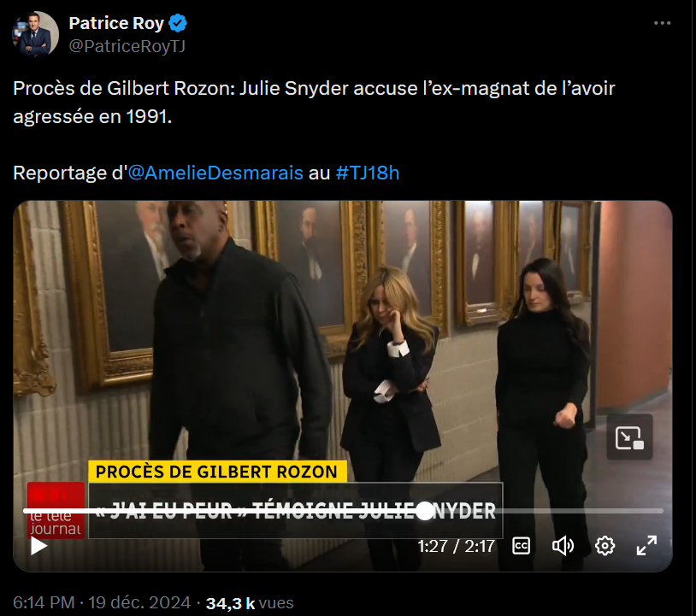
Task: Click the Patrice Roy display name
Action: [x=116, y=23]
